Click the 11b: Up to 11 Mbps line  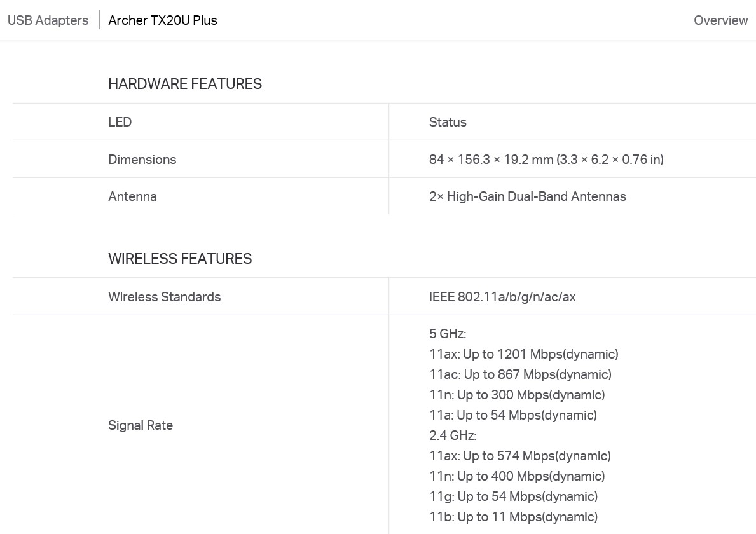(x=514, y=517)
